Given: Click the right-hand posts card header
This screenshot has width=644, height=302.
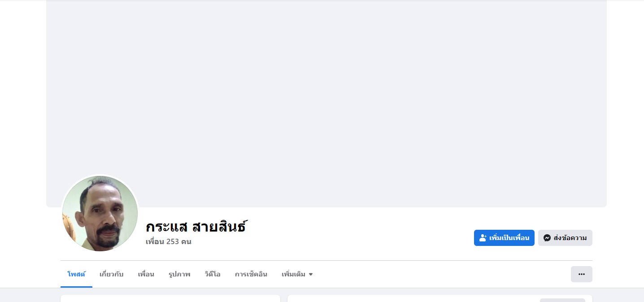Looking at the screenshot, I should coord(440,298).
